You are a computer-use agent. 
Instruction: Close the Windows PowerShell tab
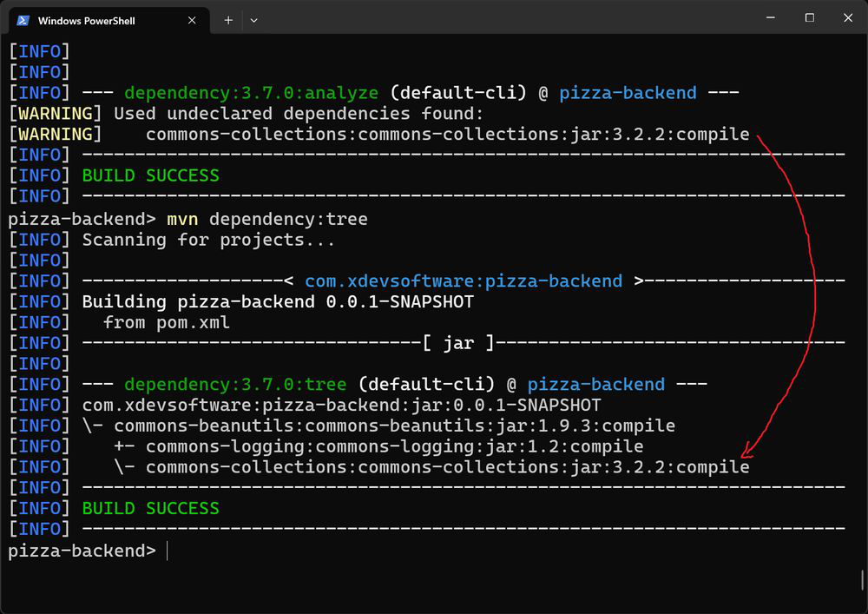point(192,21)
